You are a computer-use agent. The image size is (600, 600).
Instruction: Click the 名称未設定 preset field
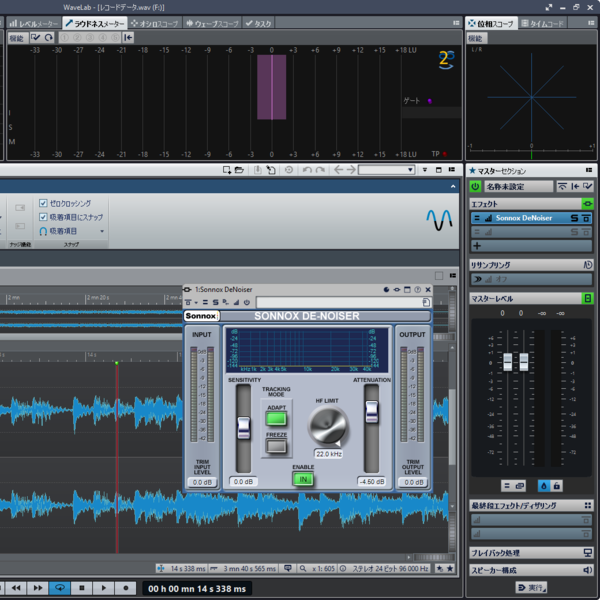pyautogui.click(x=518, y=186)
